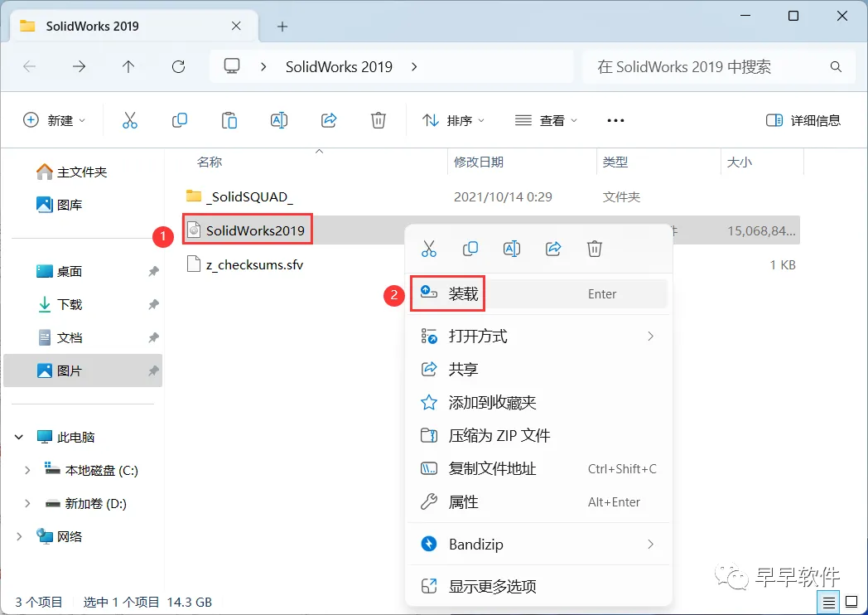868x615 pixels.
Task: Click the Rename icon in the toolbar
Action: pyautogui.click(x=279, y=120)
